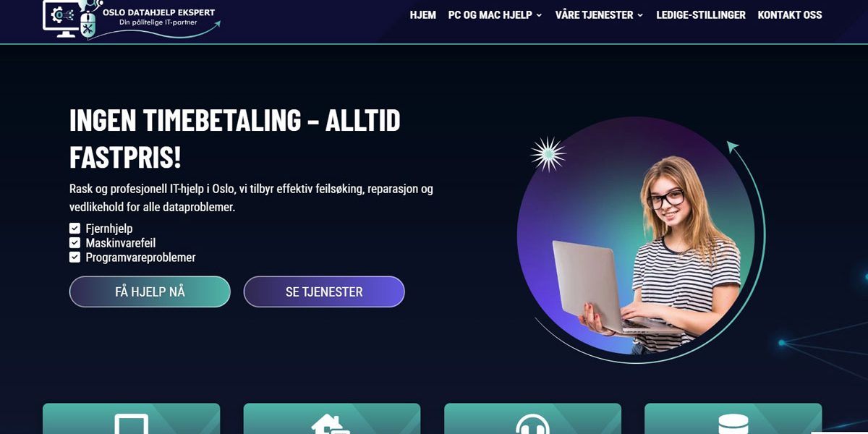The image size is (868, 434).
Task: Click the house icon on second service card
Action: (331, 424)
